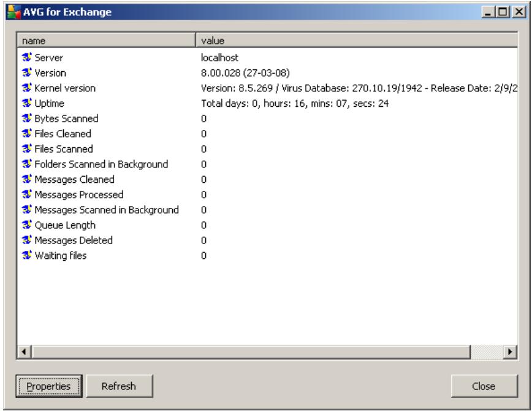Click the Queue Length value 0
532x411 pixels.
[203, 225]
